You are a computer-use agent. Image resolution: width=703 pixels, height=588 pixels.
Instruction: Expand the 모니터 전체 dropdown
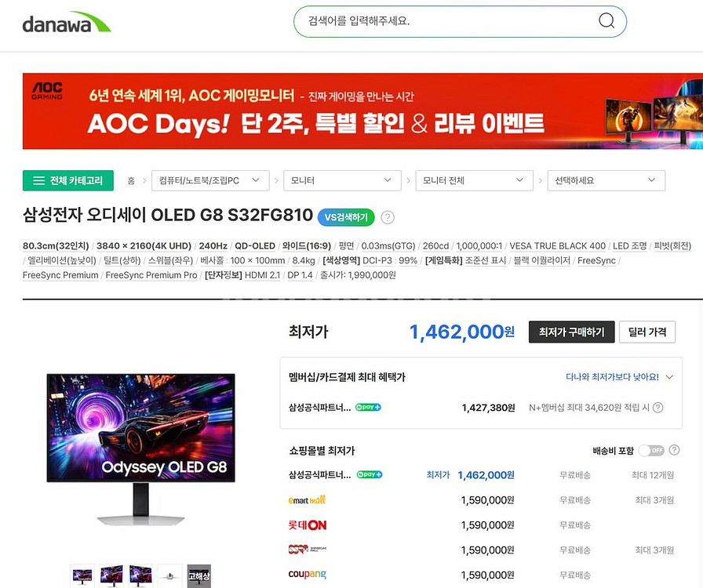pos(474,180)
